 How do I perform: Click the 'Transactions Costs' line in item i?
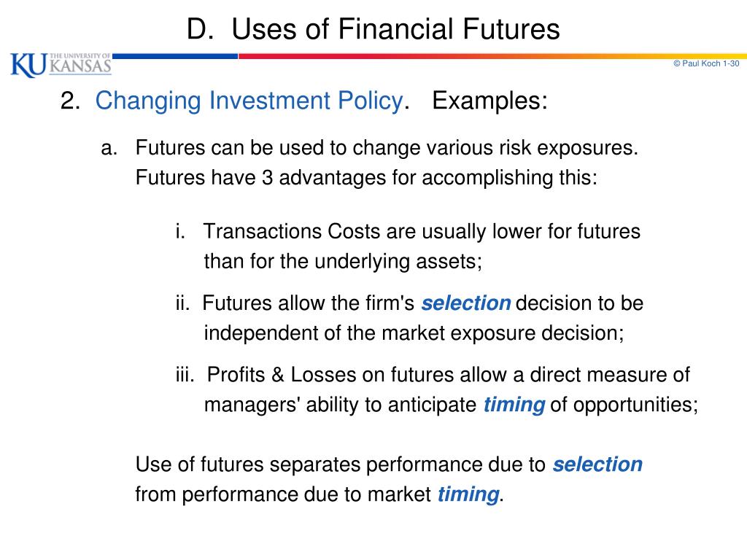[x=422, y=231]
